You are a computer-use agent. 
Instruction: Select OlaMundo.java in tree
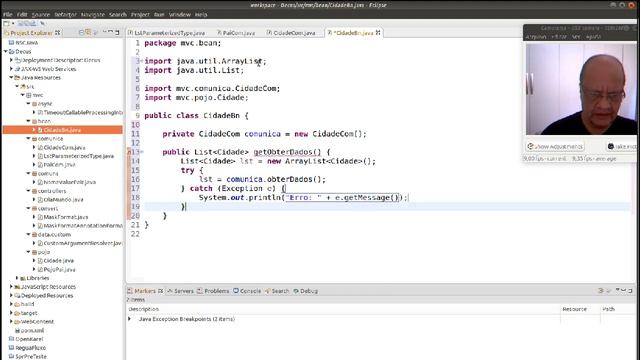63,200
